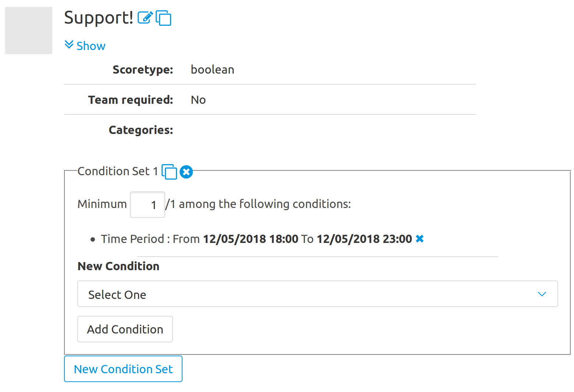Click the Team required No value
The height and width of the screenshot is (392, 574).
coord(198,100)
